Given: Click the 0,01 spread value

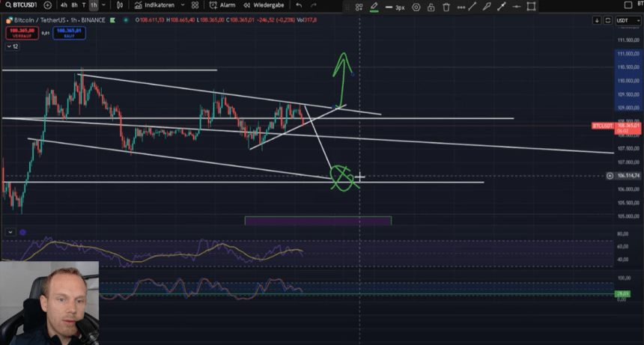Looking at the screenshot, I should (46, 33).
